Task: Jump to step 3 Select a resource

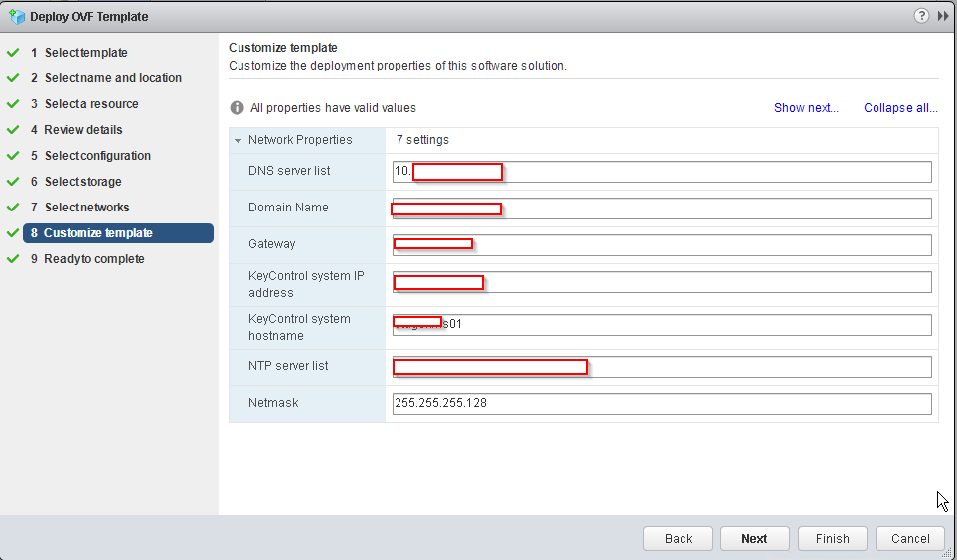Action: [91, 104]
